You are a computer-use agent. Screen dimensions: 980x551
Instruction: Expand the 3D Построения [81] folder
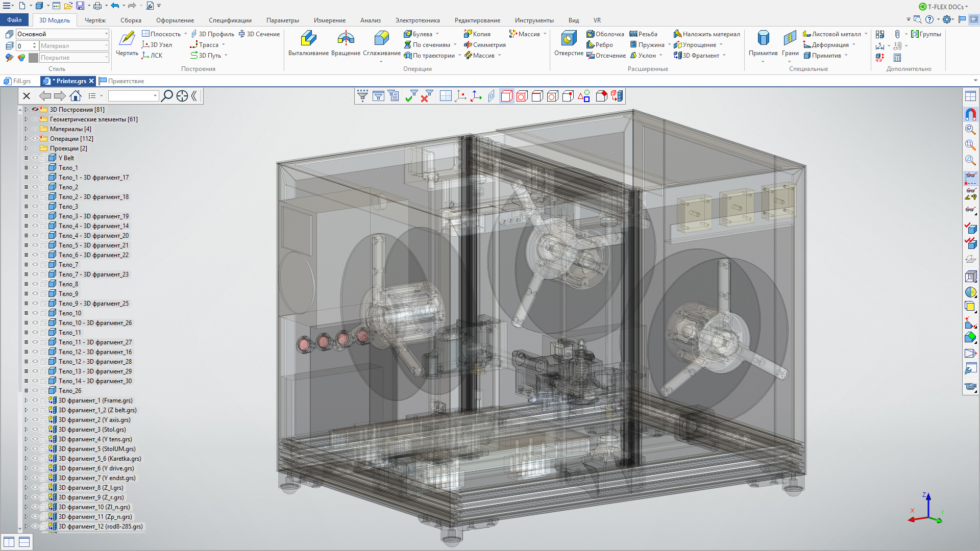(26, 110)
